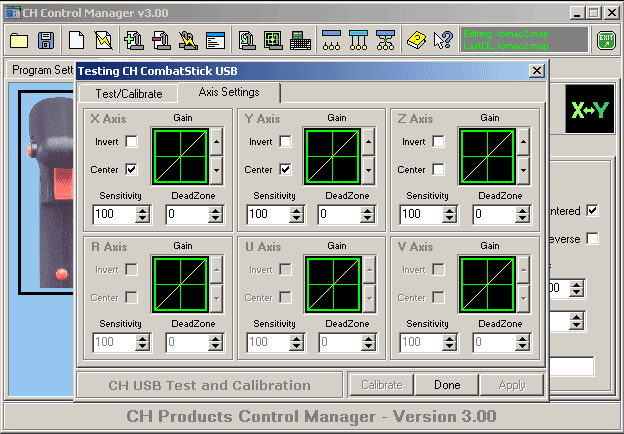Click Y Axis Sensitivity spinner arrows
Screen dimensions: 624x434
pos(296,214)
